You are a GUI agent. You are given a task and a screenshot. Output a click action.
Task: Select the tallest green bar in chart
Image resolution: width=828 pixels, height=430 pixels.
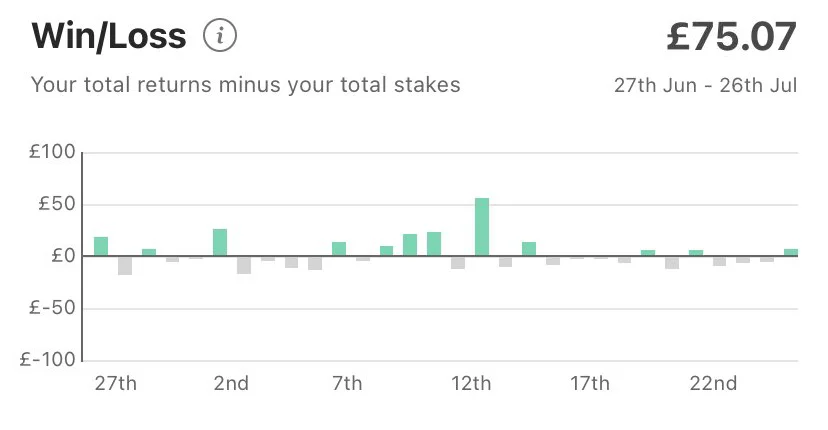[x=482, y=227]
